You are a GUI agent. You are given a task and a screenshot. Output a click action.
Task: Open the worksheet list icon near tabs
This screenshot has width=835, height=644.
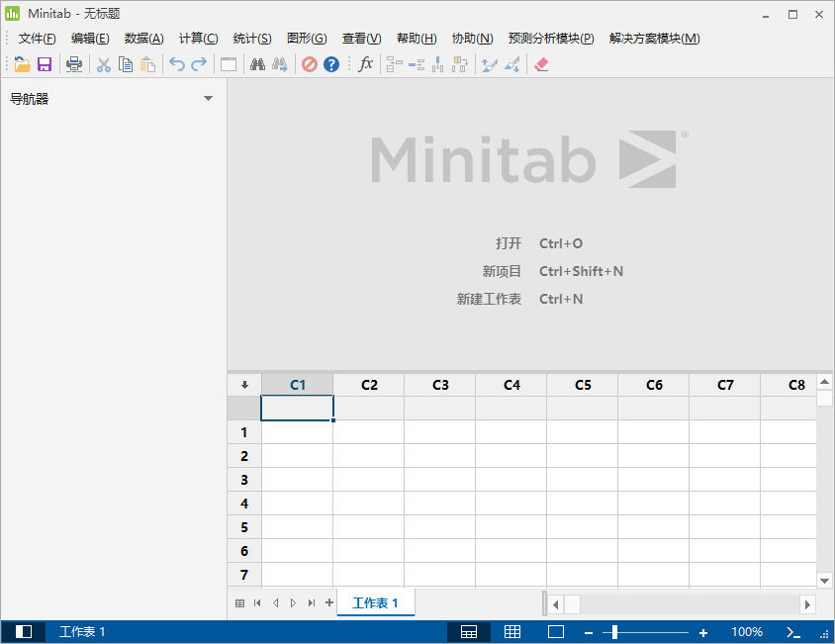[239, 603]
